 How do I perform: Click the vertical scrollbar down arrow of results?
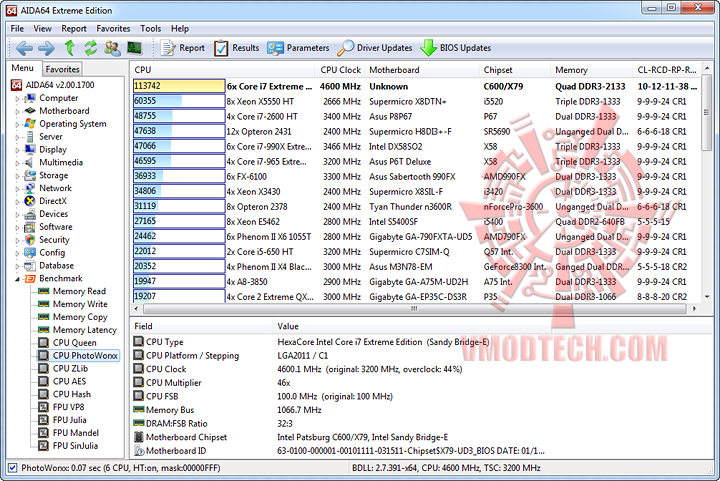pyautogui.click(x=707, y=296)
